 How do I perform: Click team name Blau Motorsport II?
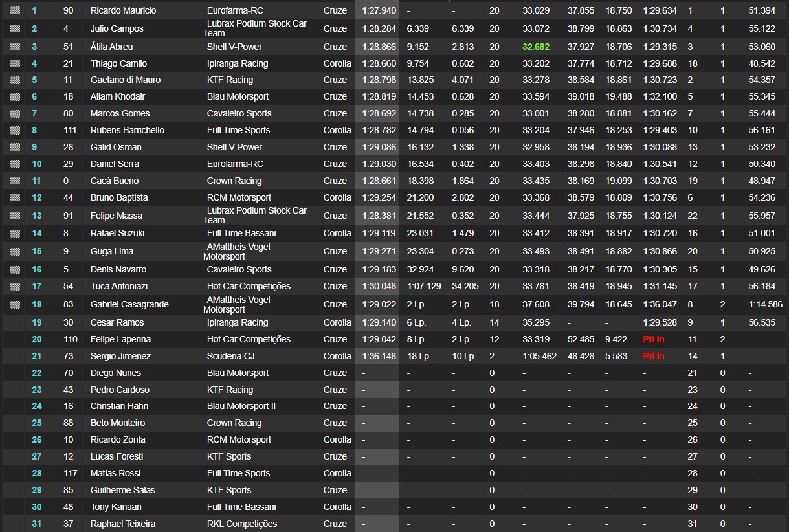(241, 406)
